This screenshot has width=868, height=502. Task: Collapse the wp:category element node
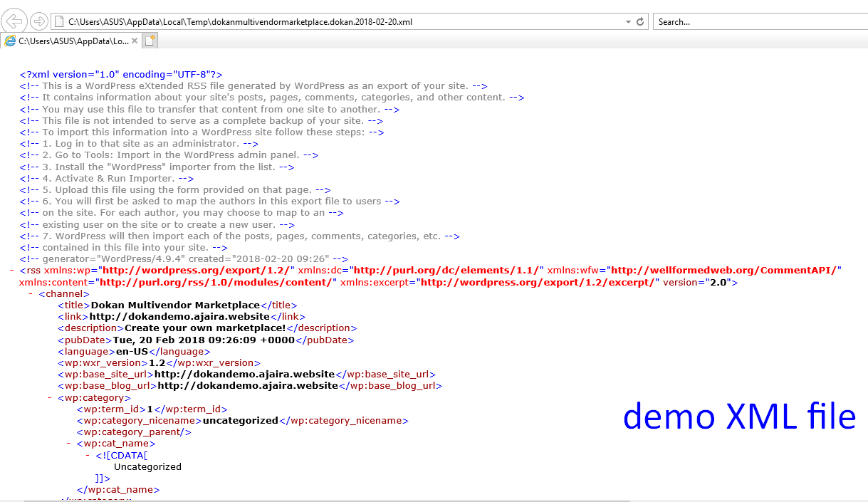50,397
